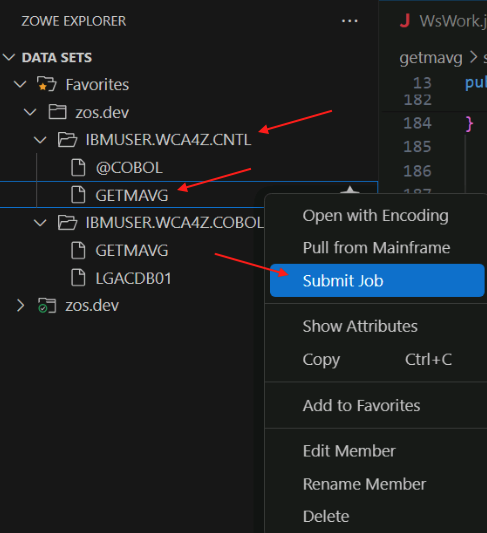The height and width of the screenshot is (533, 487).
Task: Click the LGACDB01 file icon
Action: [x=78, y=278]
